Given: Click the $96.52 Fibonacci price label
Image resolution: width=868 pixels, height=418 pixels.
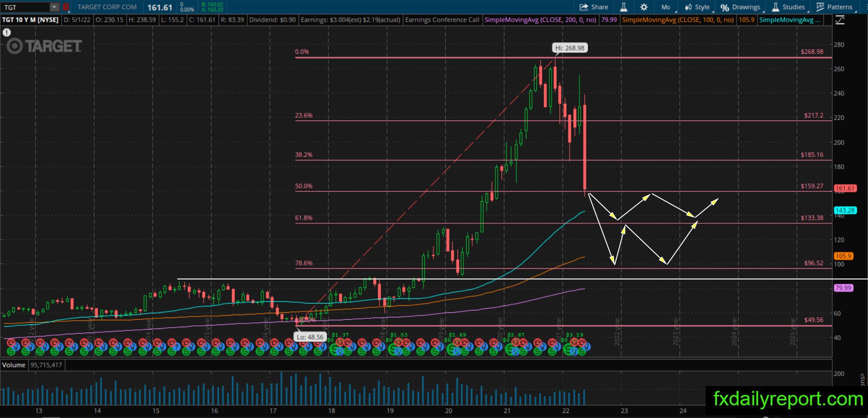Looking at the screenshot, I should pos(814,263).
